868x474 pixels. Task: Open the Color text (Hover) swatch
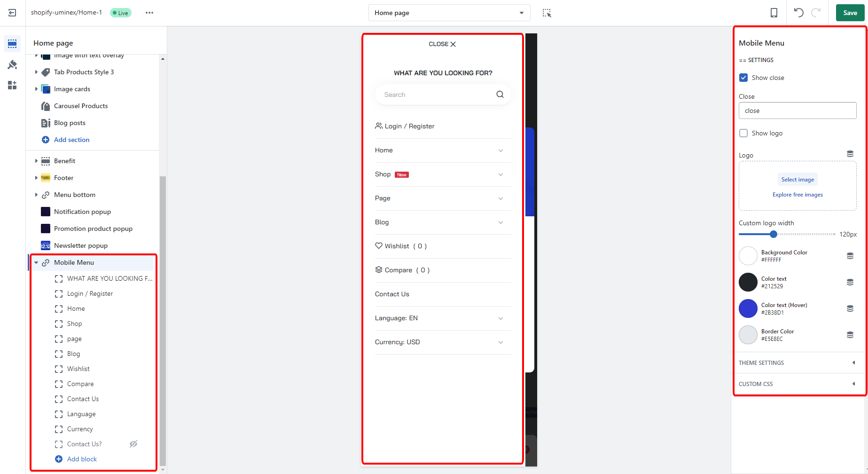pos(748,308)
